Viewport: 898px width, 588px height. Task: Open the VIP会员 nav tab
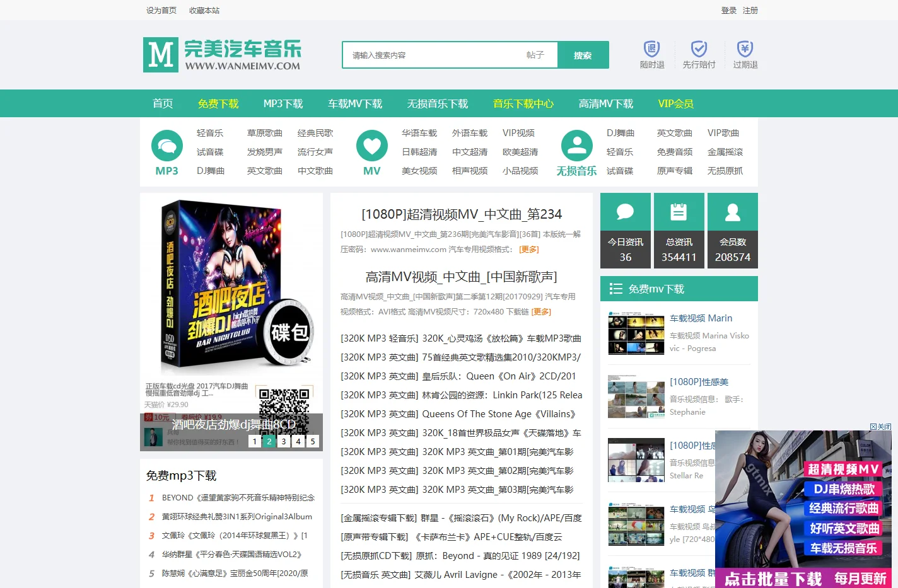pos(676,103)
